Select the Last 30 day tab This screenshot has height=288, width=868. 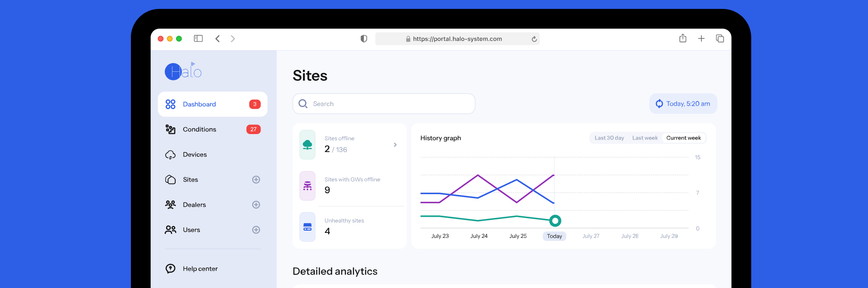pos(609,138)
